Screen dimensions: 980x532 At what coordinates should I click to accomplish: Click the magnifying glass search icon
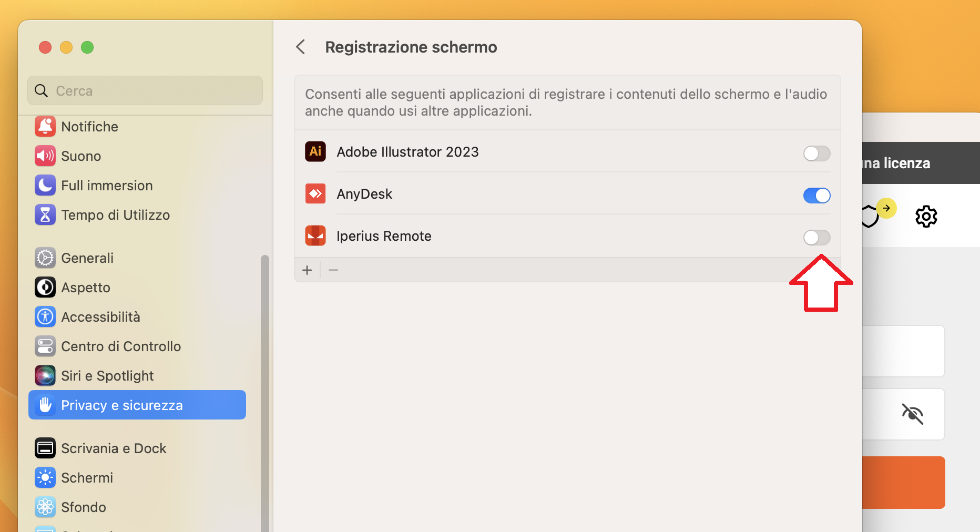[41, 90]
